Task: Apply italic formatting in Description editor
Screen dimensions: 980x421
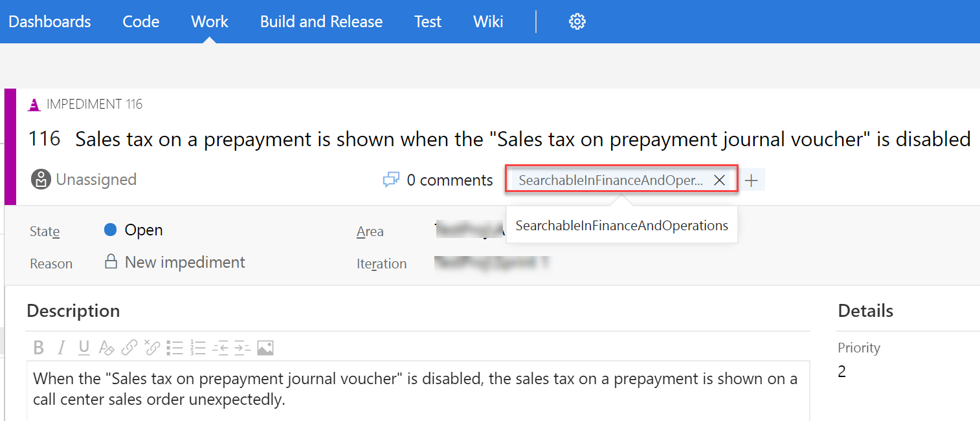Action: (61, 348)
